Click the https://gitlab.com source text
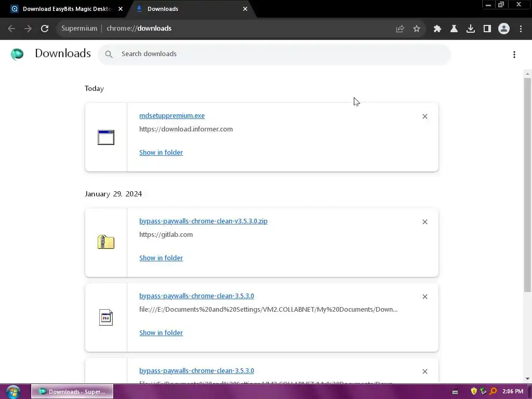Image resolution: width=532 pixels, height=399 pixels. [166, 234]
